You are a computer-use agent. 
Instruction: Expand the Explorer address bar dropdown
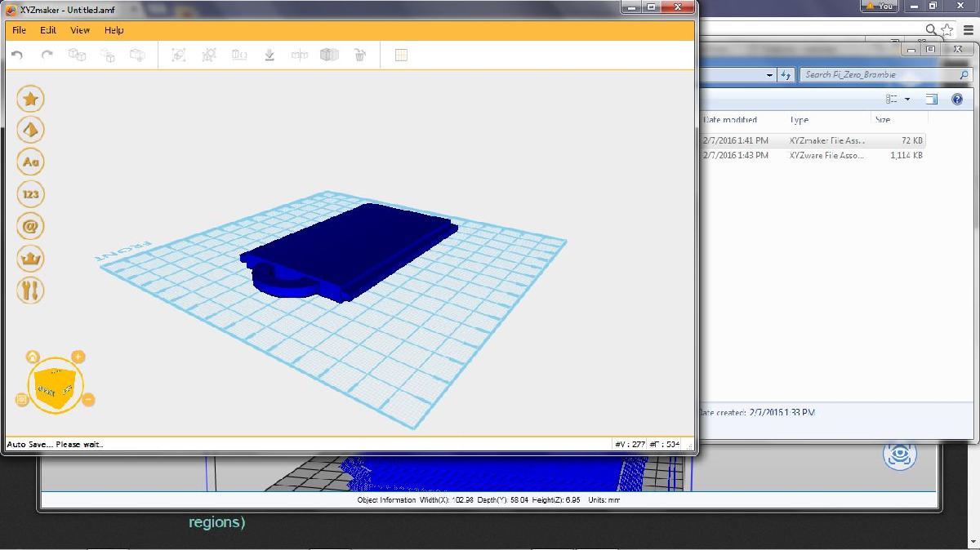coord(769,75)
